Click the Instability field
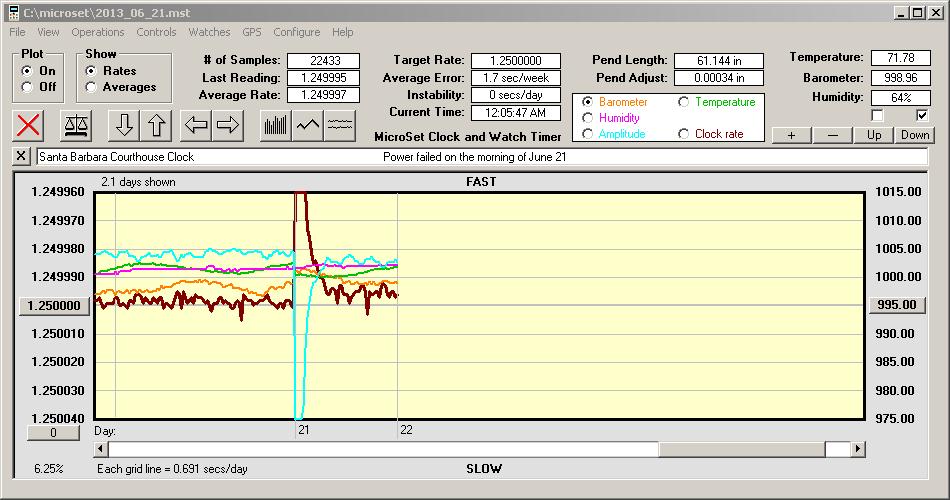Viewport: 950px width, 500px height. pyautogui.click(x=516, y=95)
